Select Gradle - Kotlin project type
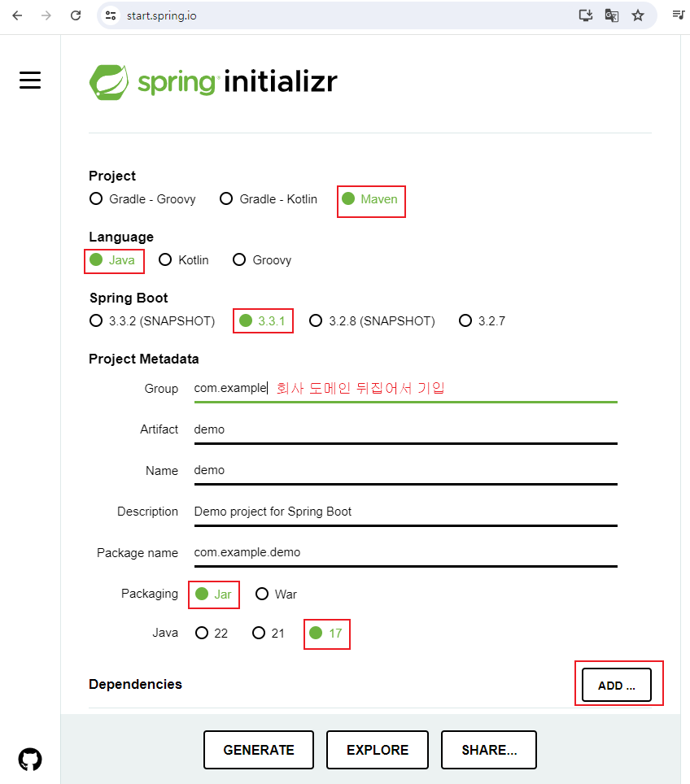The height and width of the screenshot is (784, 690). click(x=269, y=199)
